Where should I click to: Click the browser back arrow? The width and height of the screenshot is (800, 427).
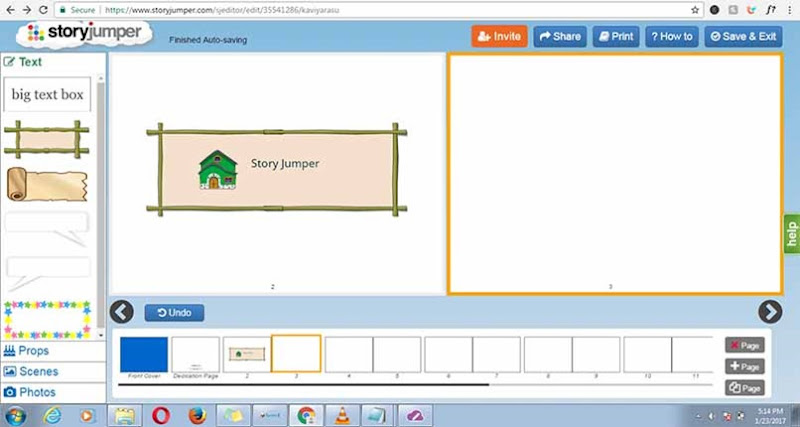(10, 10)
